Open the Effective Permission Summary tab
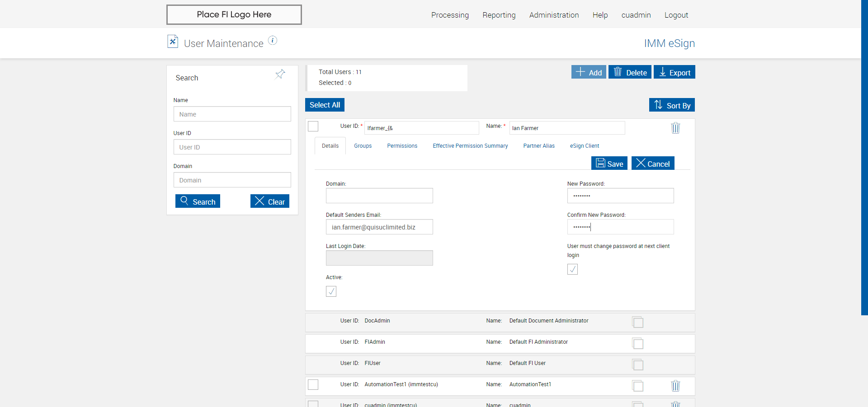 [x=470, y=146]
